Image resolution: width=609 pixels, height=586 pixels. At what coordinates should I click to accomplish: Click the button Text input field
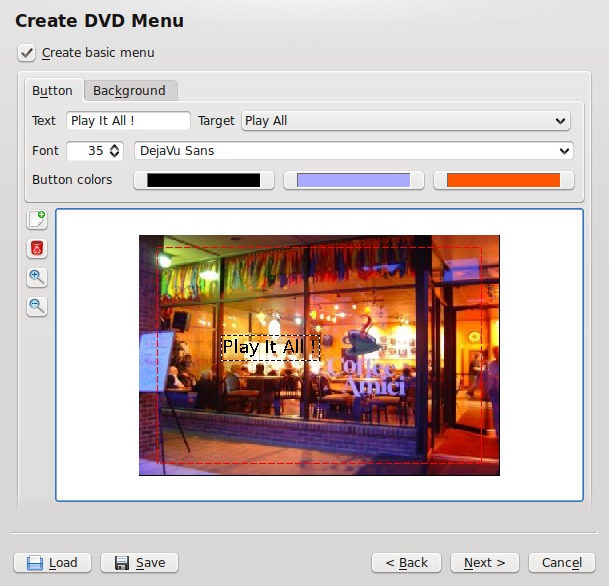128,121
